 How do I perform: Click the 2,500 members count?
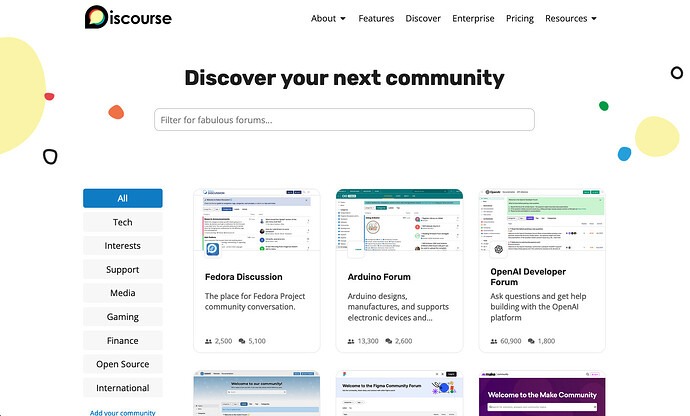pos(223,341)
